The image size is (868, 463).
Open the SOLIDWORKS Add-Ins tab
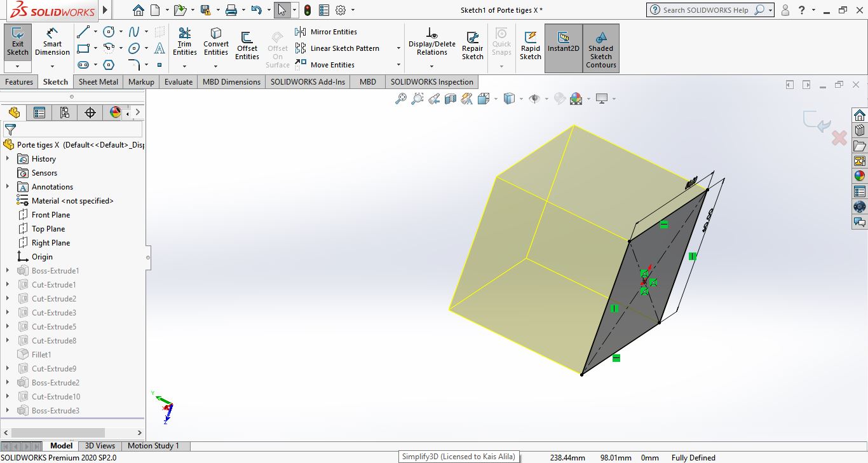click(x=308, y=82)
